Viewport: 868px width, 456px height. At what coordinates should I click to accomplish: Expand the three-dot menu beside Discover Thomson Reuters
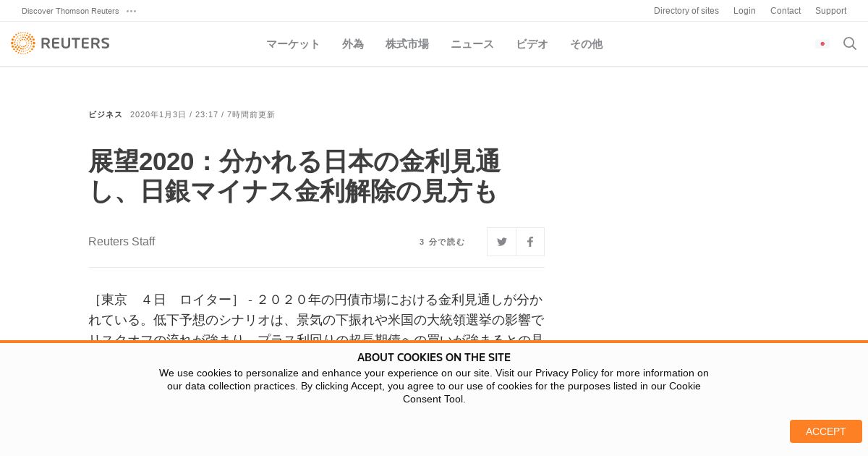131,11
